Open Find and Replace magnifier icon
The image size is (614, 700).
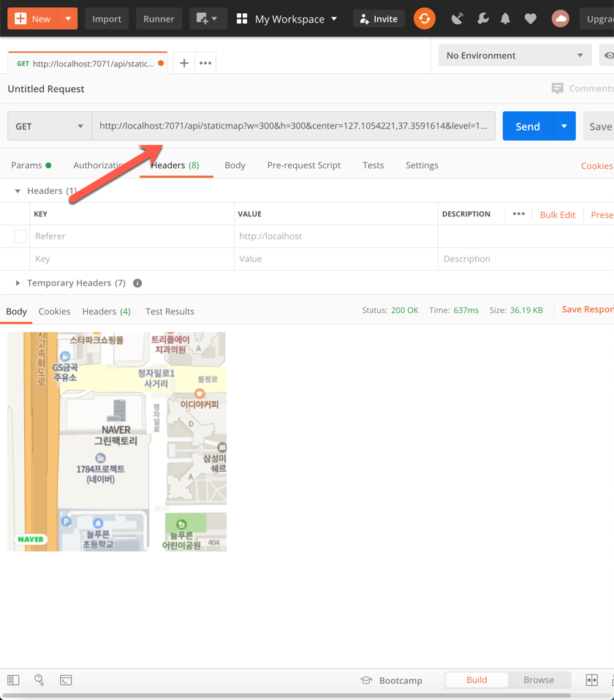point(39,680)
